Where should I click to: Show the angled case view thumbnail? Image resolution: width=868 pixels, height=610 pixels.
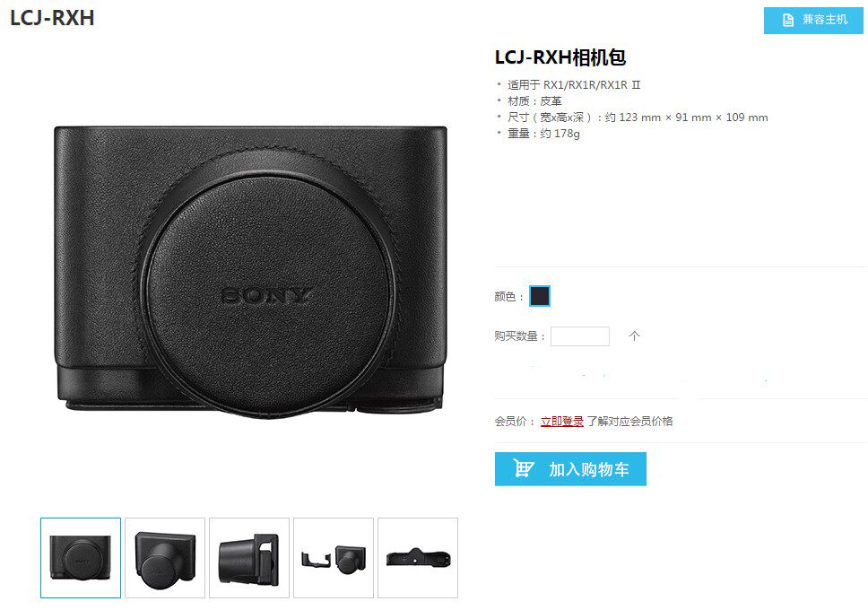[165, 558]
